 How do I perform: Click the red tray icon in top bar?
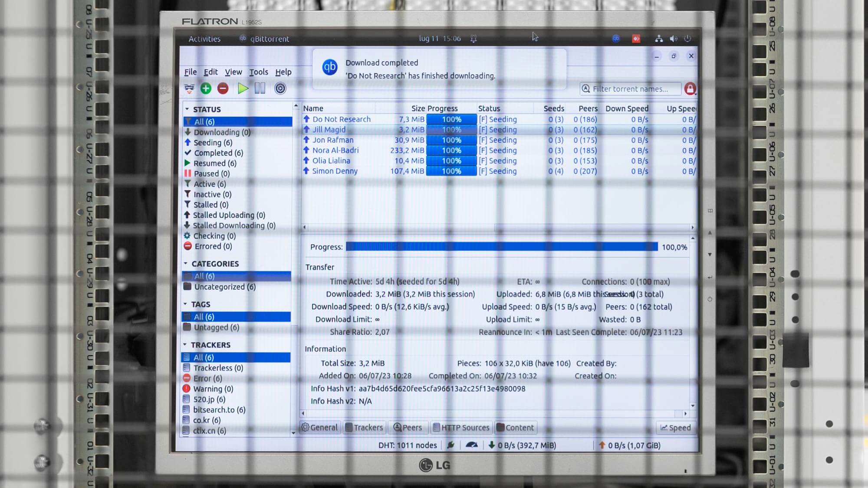click(x=636, y=39)
